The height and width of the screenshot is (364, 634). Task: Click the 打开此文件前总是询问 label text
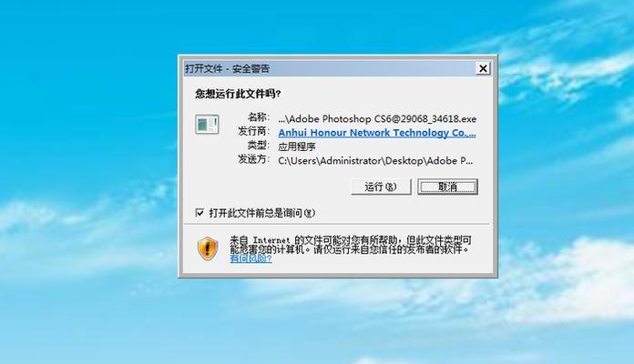click(261, 213)
